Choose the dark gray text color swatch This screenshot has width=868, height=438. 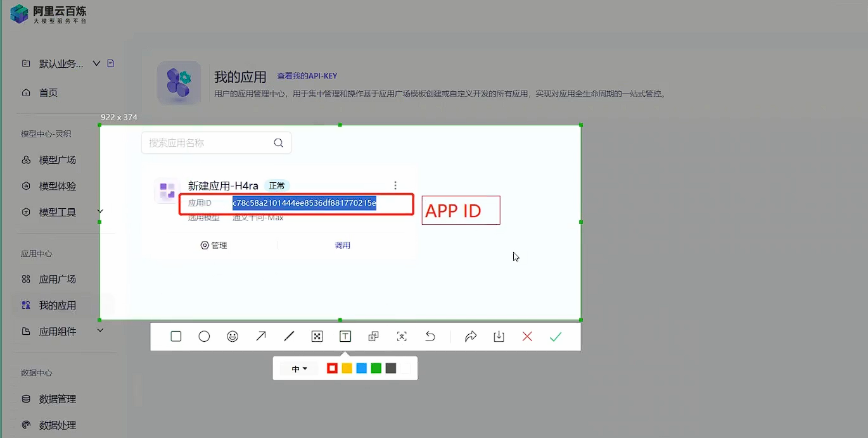tap(390, 368)
